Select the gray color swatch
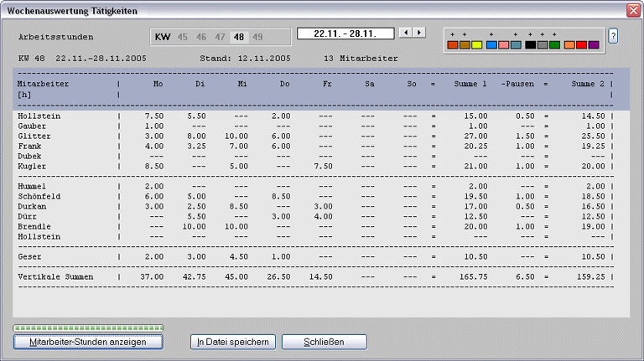644x361 pixels. [543, 44]
